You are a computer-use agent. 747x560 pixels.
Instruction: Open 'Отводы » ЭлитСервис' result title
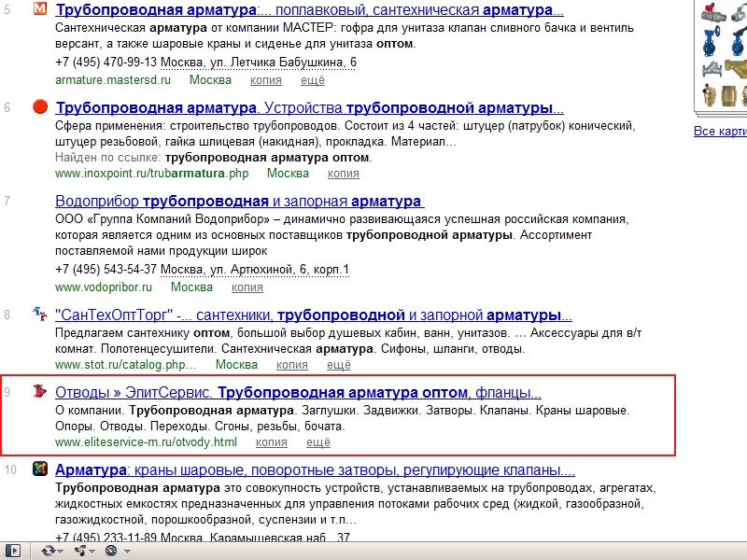point(298,392)
